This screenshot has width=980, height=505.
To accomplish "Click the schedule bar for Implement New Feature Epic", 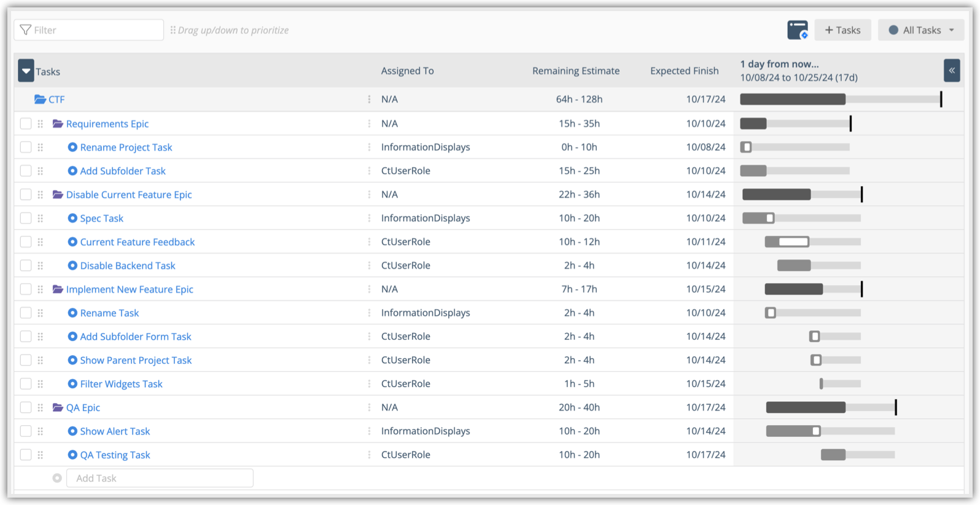I will pos(793,289).
